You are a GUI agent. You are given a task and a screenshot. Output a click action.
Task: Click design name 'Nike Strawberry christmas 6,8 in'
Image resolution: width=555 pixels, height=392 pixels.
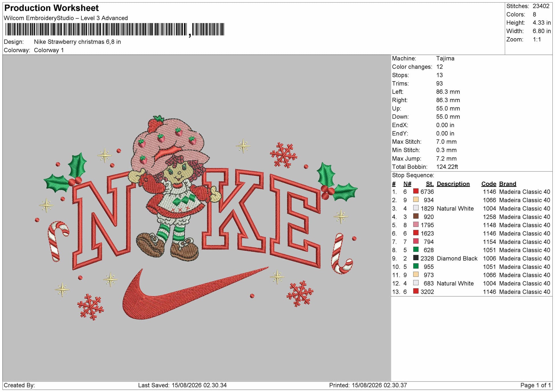pyautogui.click(x=77, y=42)
